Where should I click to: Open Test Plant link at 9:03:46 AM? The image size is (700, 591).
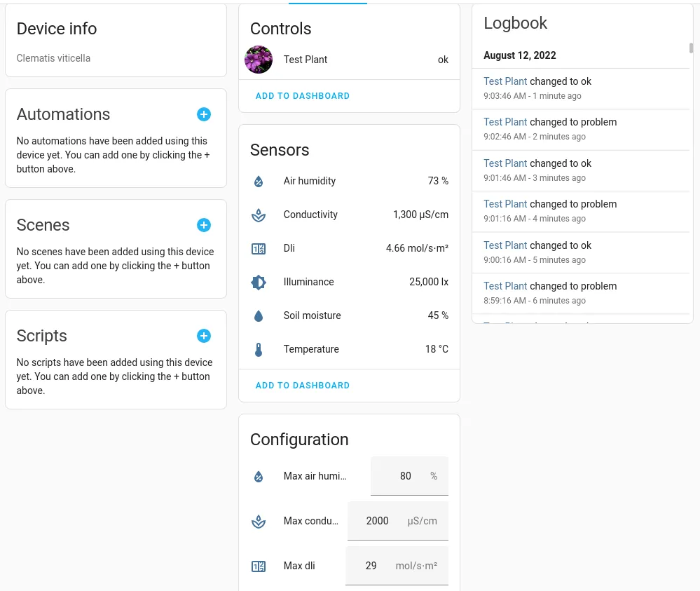(505, 81)
